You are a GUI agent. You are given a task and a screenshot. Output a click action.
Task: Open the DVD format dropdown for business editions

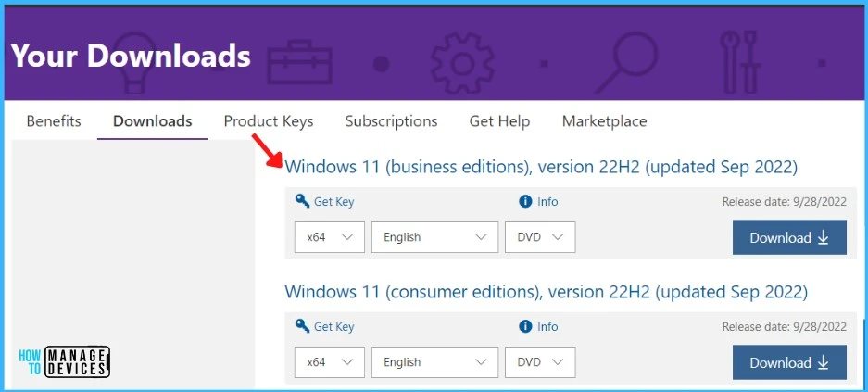(540, 237)
